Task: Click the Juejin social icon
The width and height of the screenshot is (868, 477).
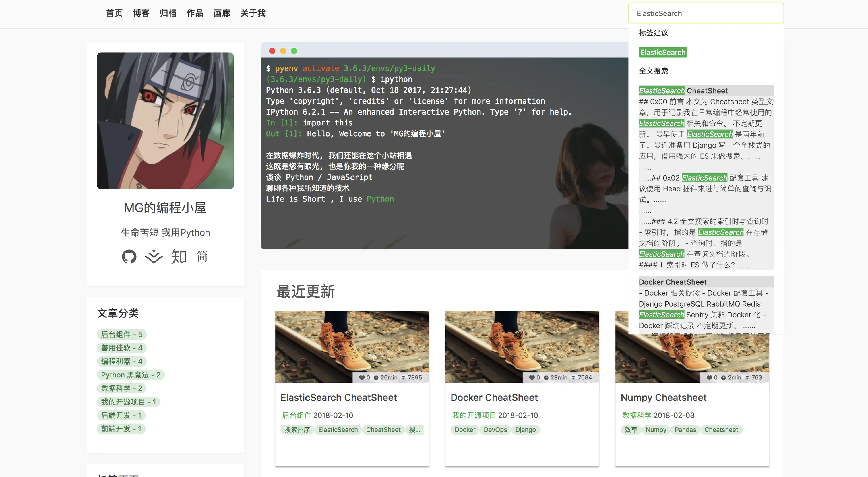Action: tap(154, 257)
